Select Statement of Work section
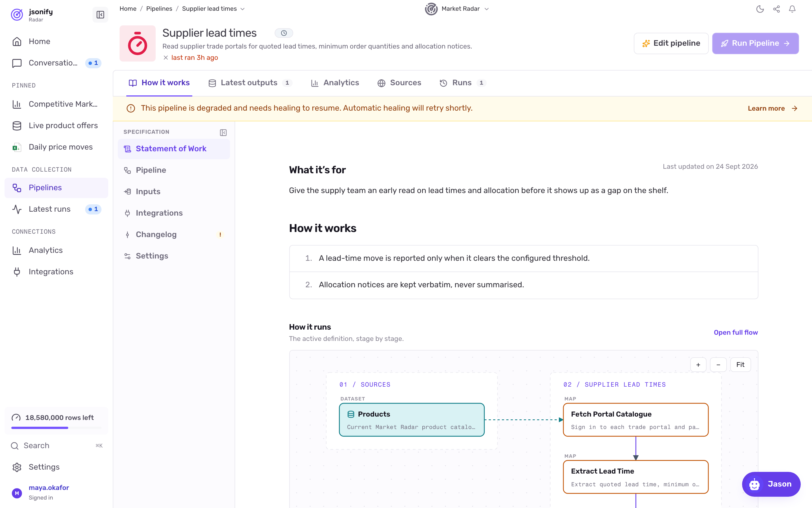This screenshot has width=812, height=508. (174, 149)
